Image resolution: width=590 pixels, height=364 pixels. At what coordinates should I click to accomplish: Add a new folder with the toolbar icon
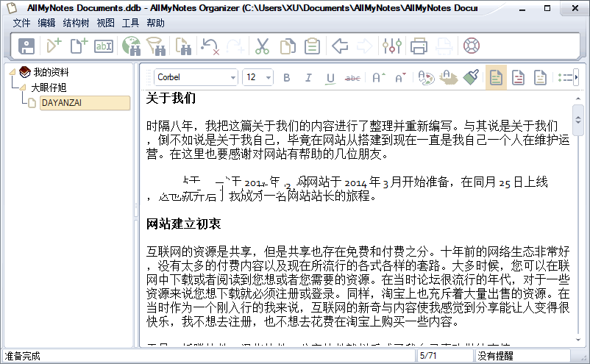tap(54, 46)
